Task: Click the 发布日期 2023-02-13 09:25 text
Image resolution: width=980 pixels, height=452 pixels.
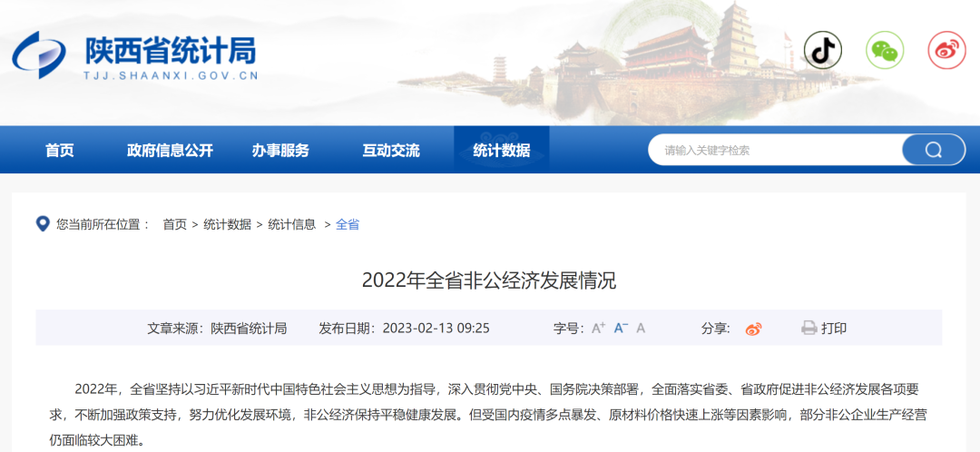Action: tap(405, 329)
